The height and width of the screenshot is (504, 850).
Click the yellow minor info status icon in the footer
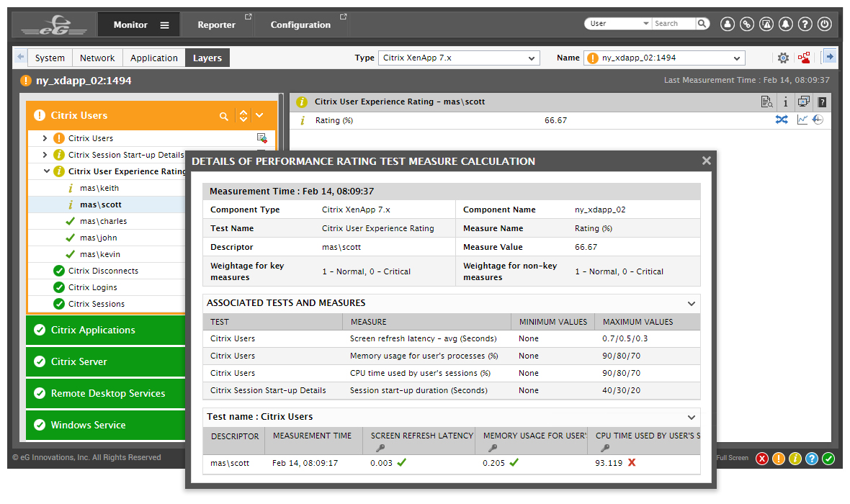(x=795, y=459)
